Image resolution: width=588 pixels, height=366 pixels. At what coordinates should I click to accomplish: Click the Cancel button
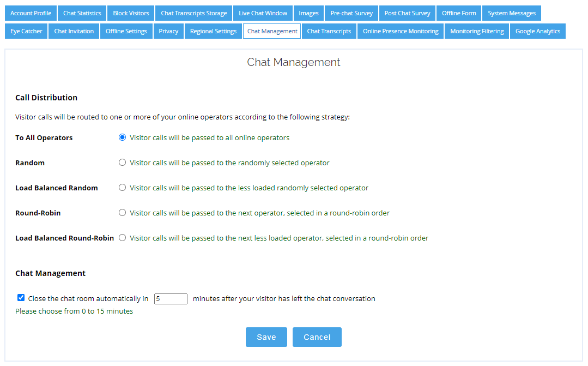317,337
